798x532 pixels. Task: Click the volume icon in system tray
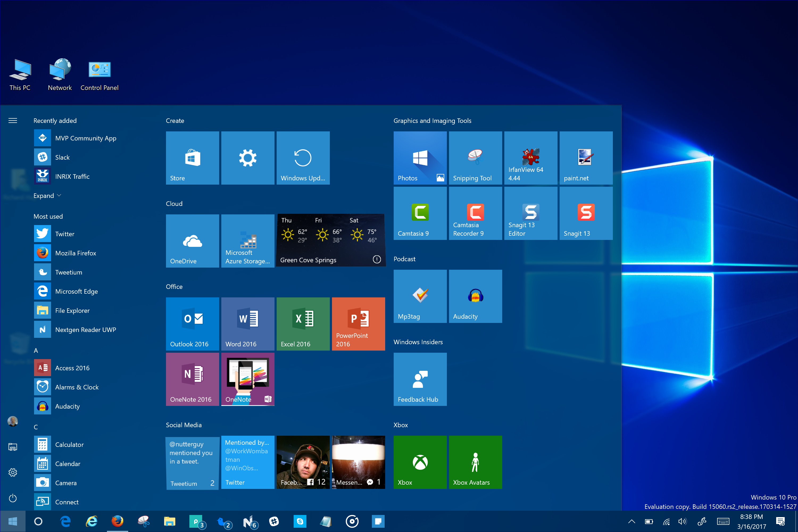682,521
